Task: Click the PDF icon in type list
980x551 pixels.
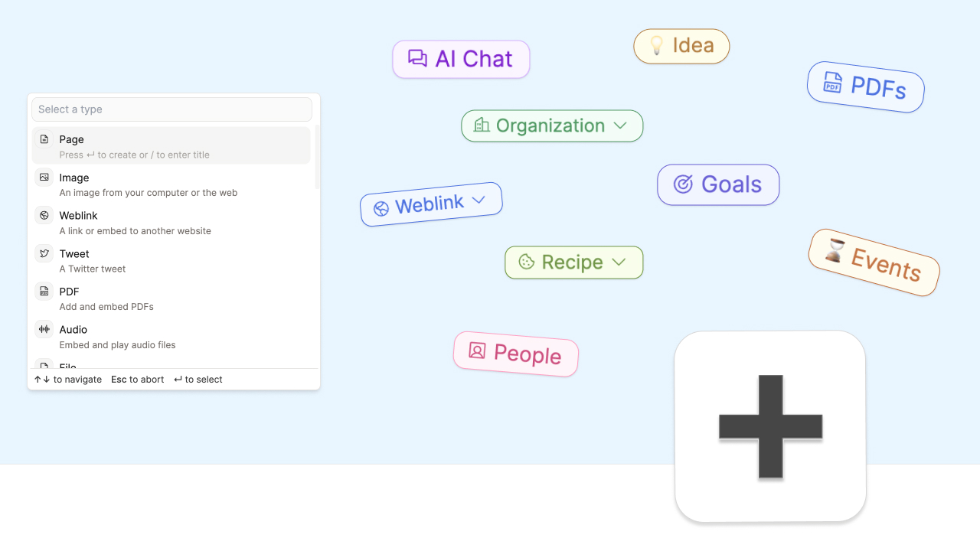Action: pyautogui.click(x=44, y=292)
